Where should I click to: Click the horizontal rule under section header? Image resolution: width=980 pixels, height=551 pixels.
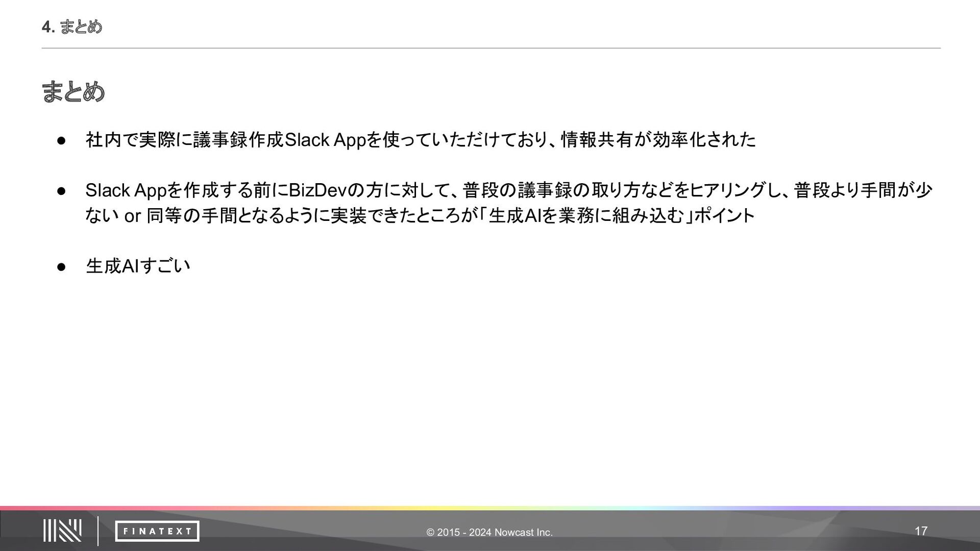(490, 48)
